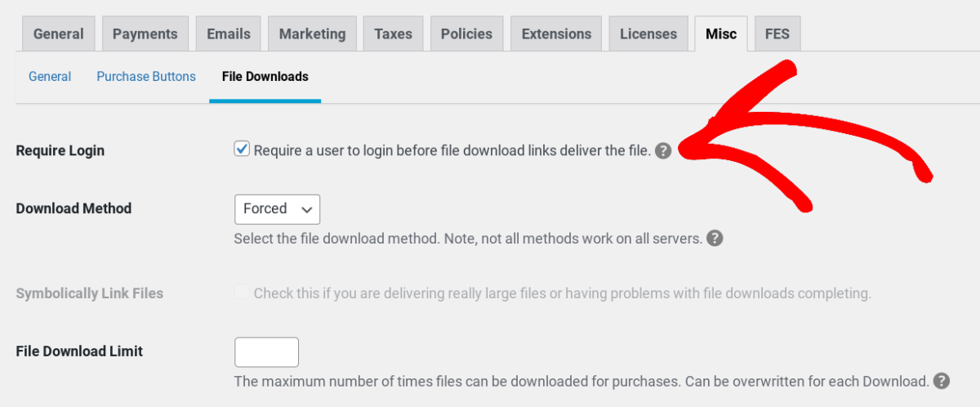Switch to the Extensions tab

(556, 34)
